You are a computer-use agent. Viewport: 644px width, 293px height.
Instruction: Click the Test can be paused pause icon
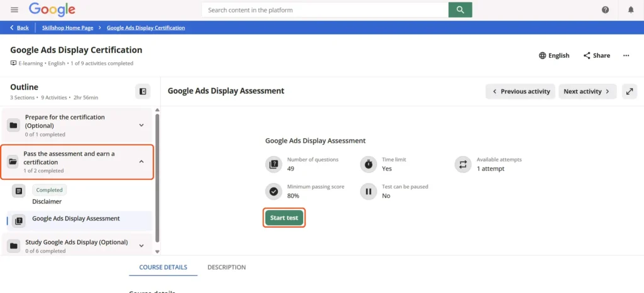369,191
